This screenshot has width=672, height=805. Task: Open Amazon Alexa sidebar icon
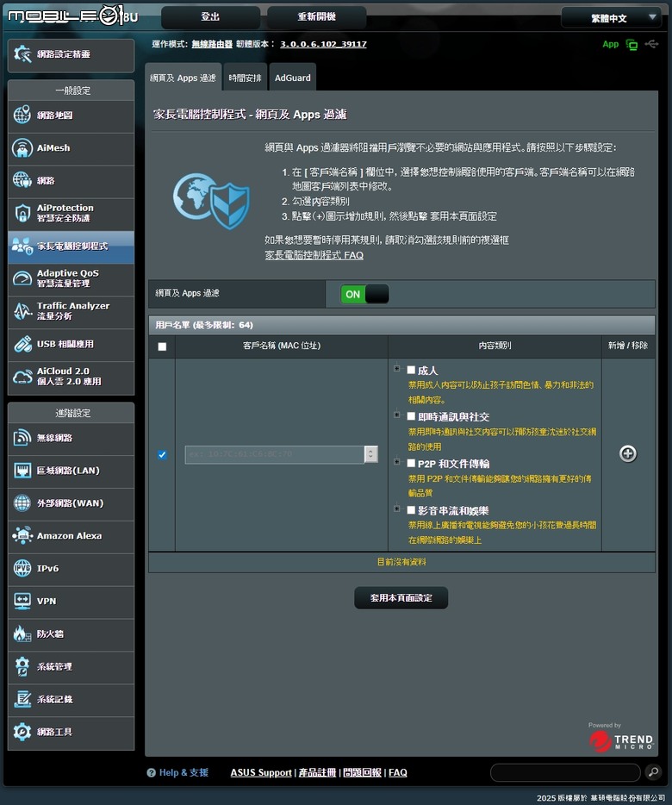(22, 535)
